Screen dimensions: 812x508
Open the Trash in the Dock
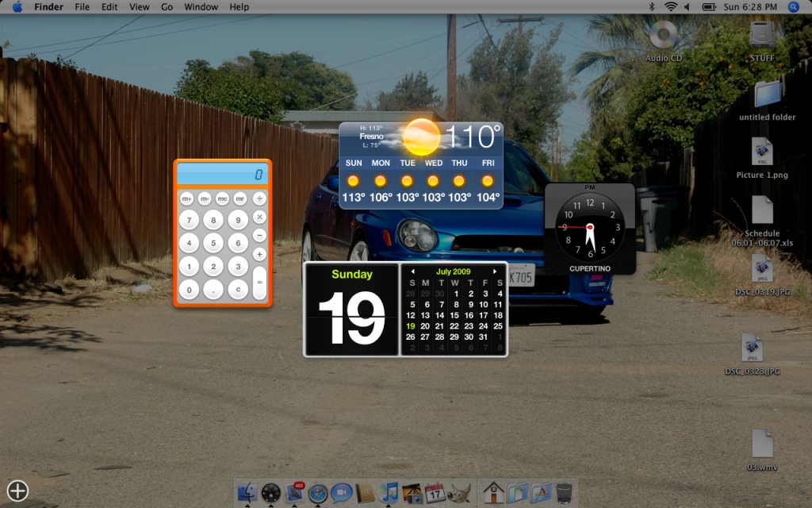(x=563, y=494)
